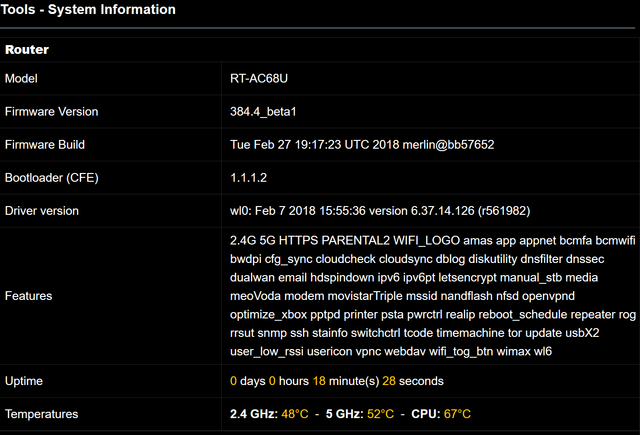Select the Features row label
The height and width of the screenshot is (435, 640).
[29, 296]
